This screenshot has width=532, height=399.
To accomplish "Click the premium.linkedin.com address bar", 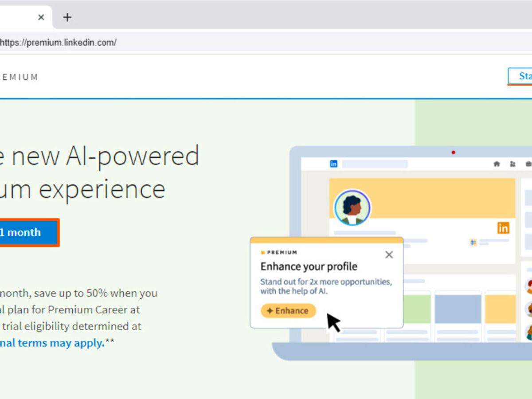I will pos(266,43).
